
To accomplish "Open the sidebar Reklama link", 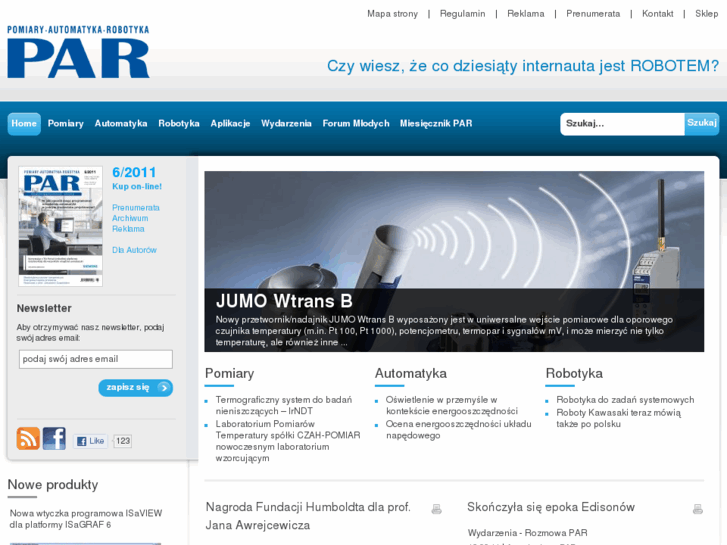I will (x=128, y=229).
